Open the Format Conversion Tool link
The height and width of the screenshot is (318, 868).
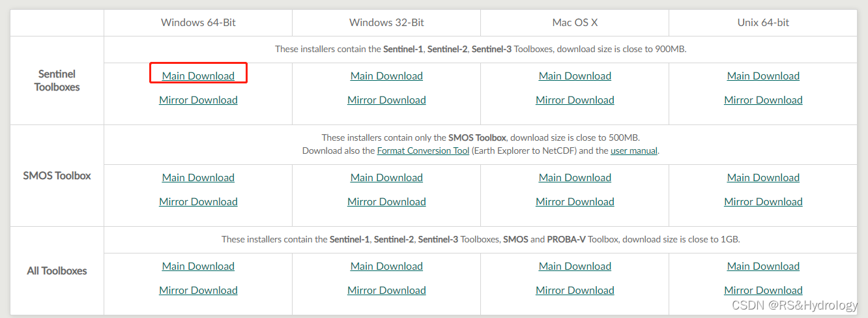point(423,151)
